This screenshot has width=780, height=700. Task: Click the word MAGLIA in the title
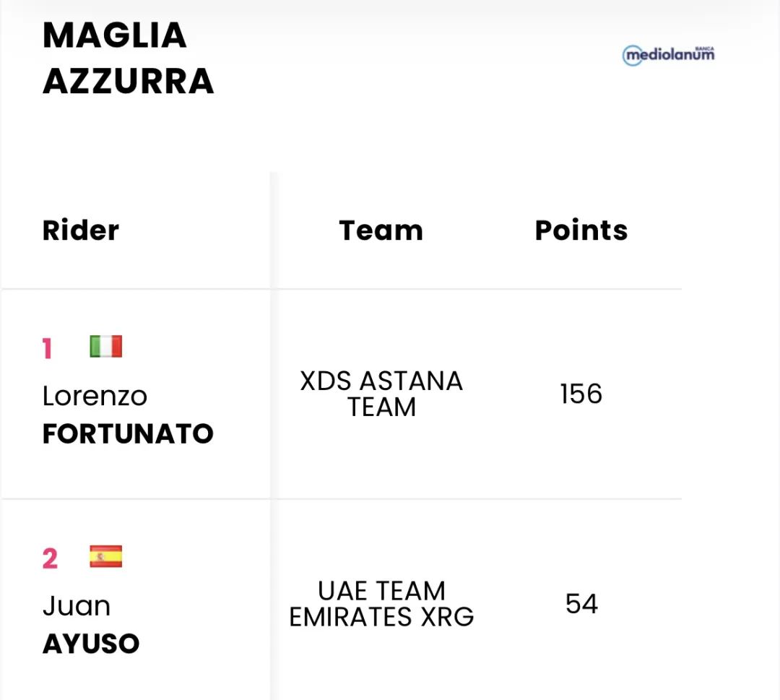115,35
